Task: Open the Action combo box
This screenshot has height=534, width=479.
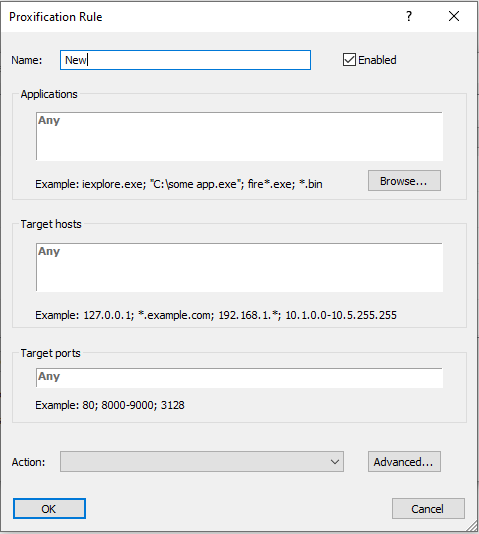Action: point(202,462)
